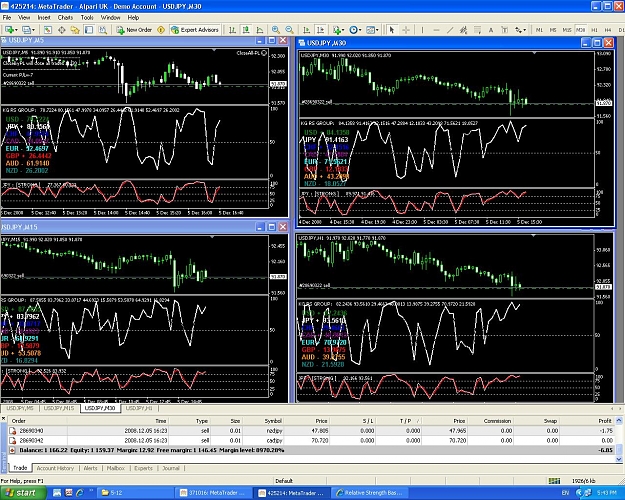Image resolution: width=625 pixels, height=500 pixels.
Task: Select the Horizontal Line drawing tool
Action: coord(436,30)
